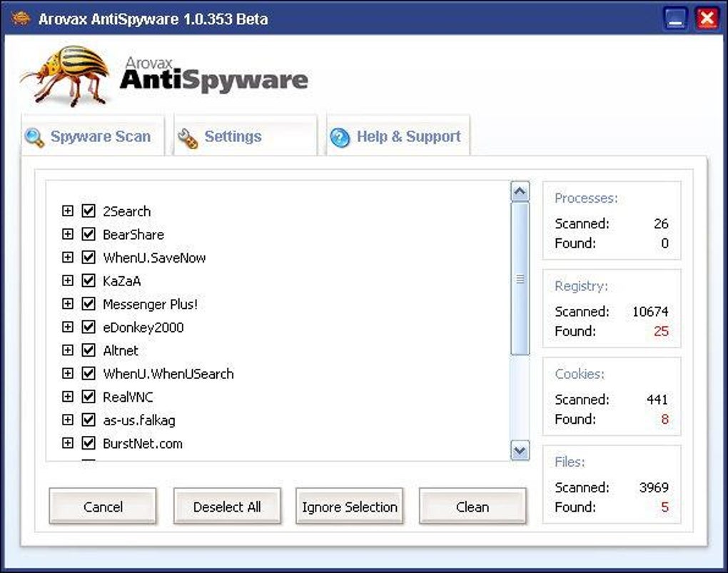Click the Cookies found value 8
Screen dimensions: 728x573
pyautogui.click(x=665, y=420)
